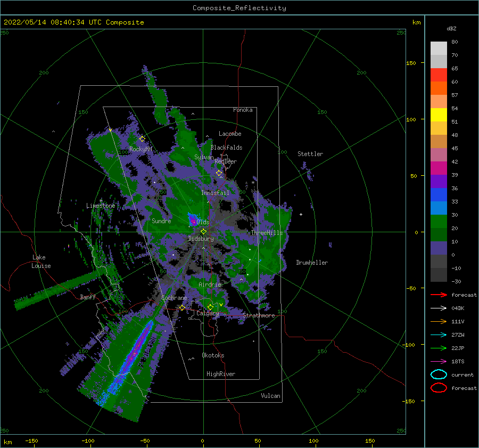Click the 80 value on the dBZ scale
The width and height of the screenshot is (479, 448).
(455, 42)
